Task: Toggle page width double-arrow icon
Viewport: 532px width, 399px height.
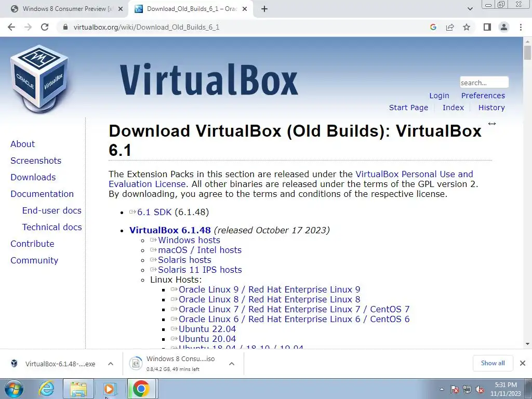Action: 492,124
